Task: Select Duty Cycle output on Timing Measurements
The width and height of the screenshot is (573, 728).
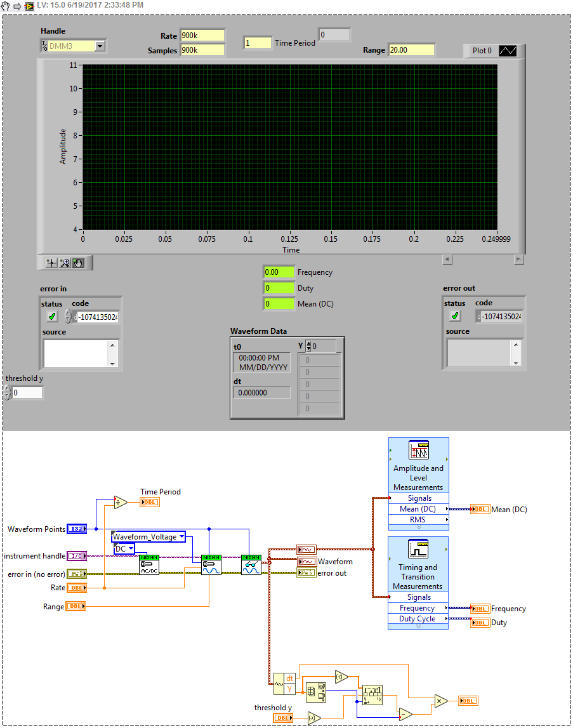Action: click(x=418, y=619)
